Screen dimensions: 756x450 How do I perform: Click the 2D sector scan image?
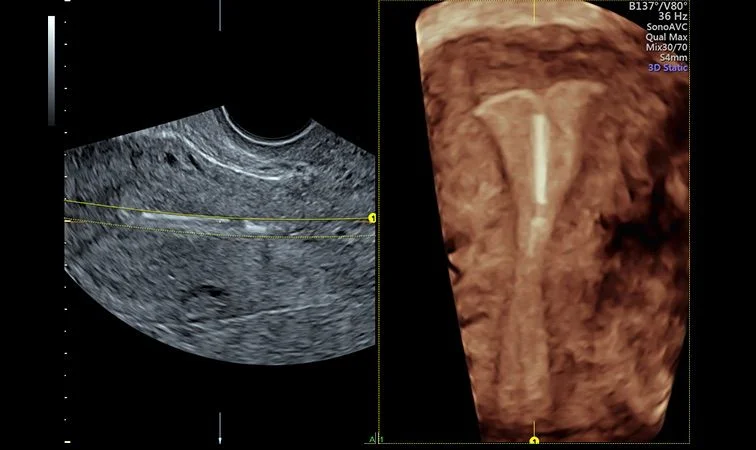[220, 235]
